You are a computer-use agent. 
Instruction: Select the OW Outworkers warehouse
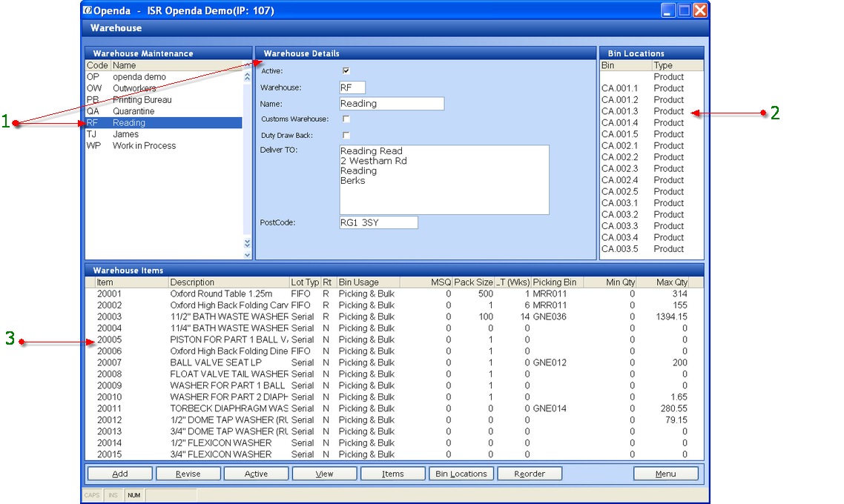(164, 88)
